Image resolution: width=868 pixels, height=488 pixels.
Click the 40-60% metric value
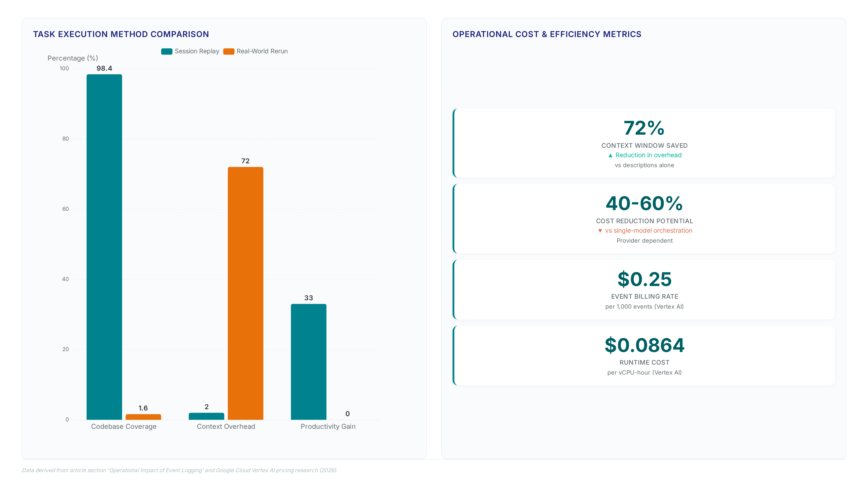click(x=644, y=203)
